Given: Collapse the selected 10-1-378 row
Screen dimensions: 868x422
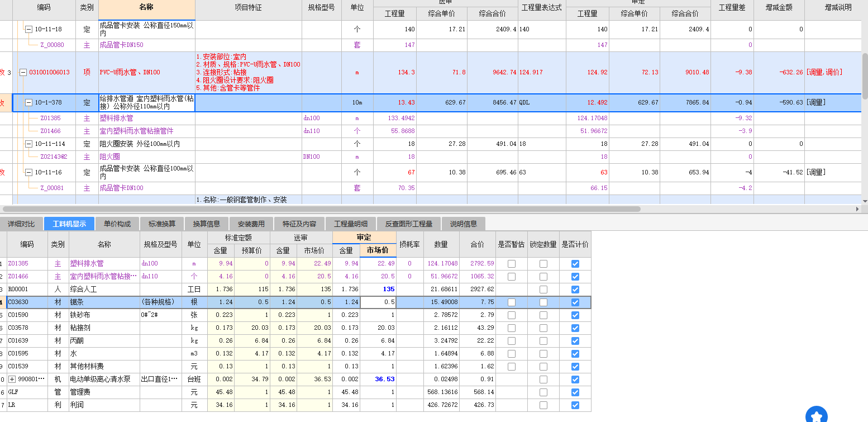Looking at the screenshot, I should point(28,102).
